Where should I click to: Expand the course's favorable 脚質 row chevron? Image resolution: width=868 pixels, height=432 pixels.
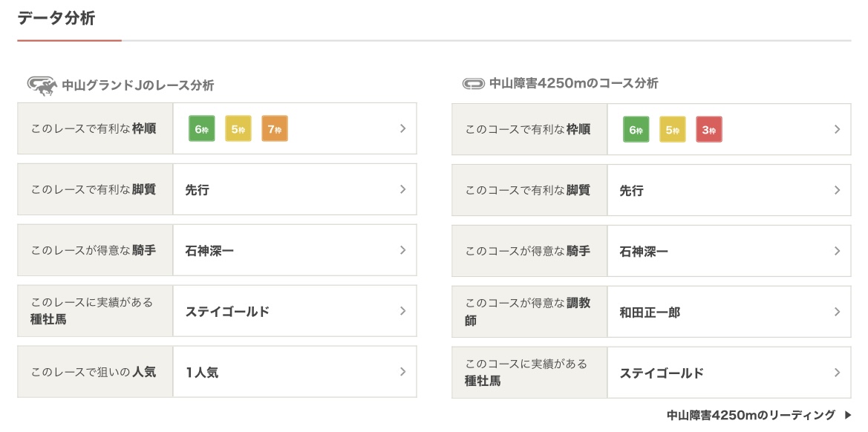(837, 190)
